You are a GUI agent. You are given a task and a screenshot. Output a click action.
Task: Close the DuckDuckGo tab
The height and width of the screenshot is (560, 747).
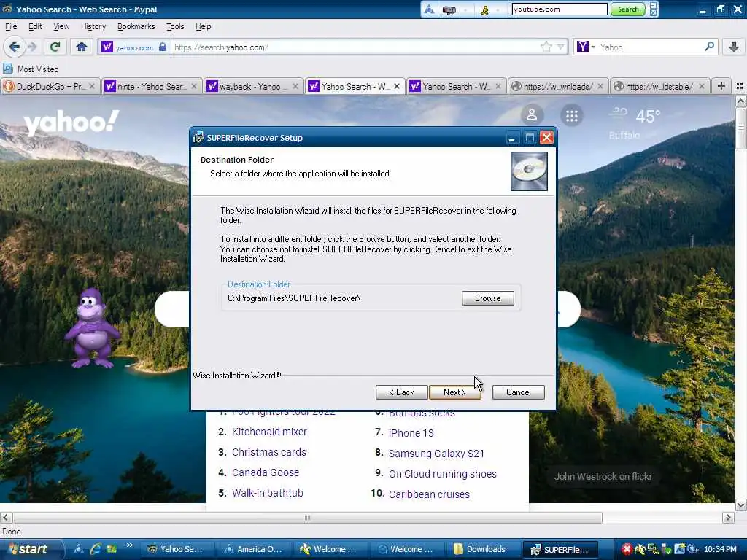tap(92, 86)
